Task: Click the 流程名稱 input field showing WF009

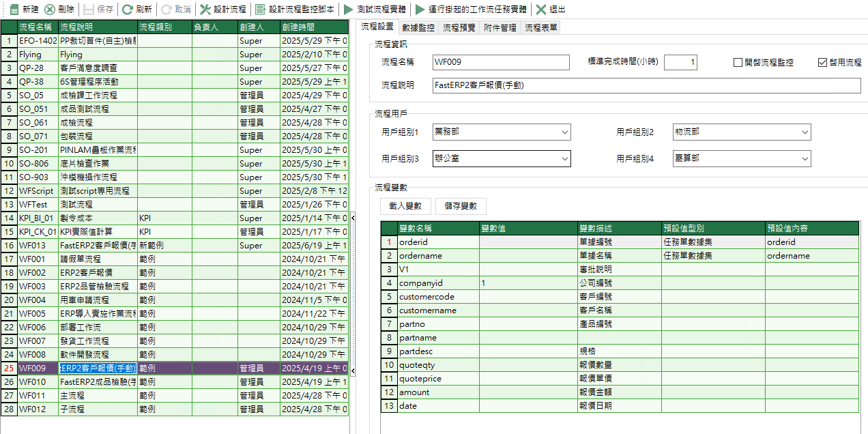Action: pos(501,62)
